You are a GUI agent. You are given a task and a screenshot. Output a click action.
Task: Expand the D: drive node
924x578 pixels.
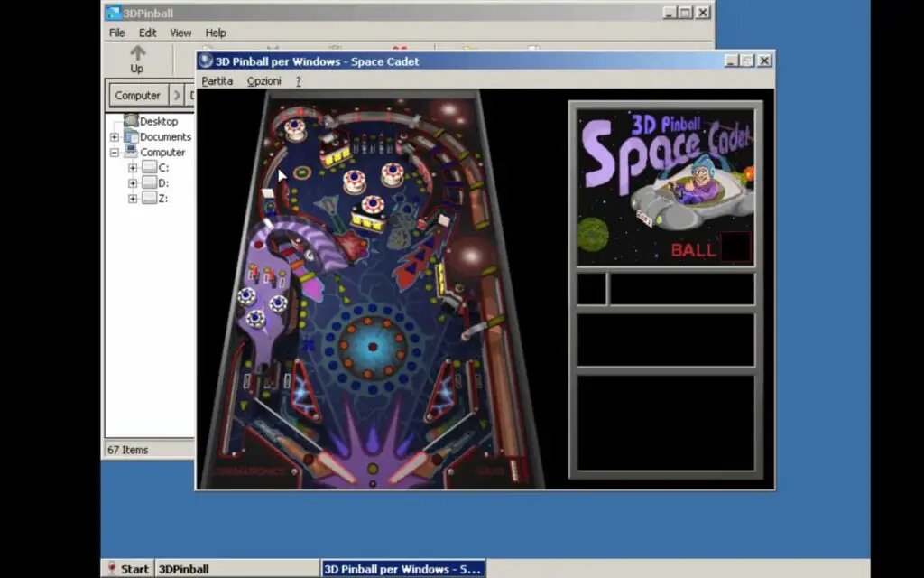(133, 183)
